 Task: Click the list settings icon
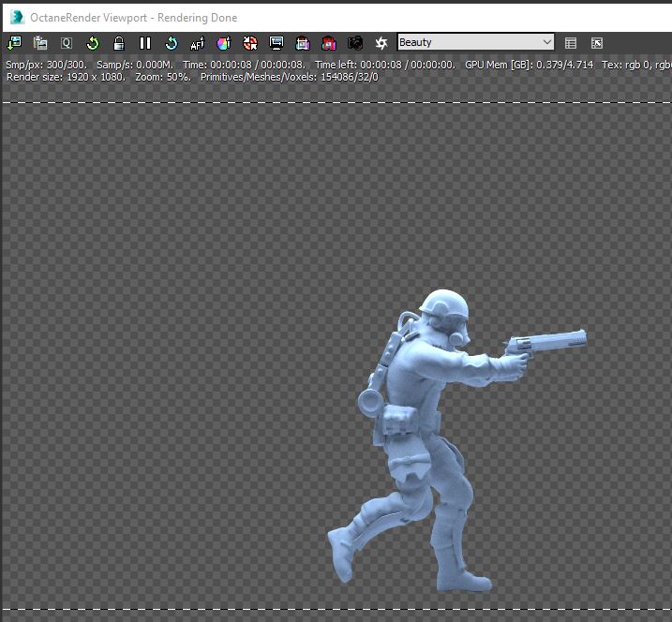571,43
